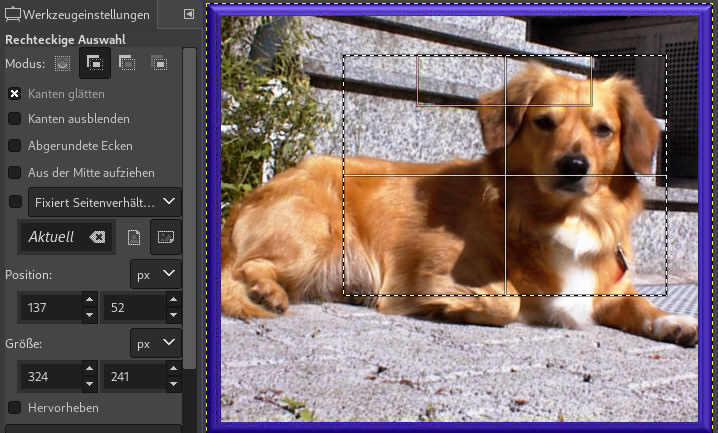The width and height of the screenshot is (718, 433).
Task: Select the add to selection mode icon
Action: click(x=95, y=63)
